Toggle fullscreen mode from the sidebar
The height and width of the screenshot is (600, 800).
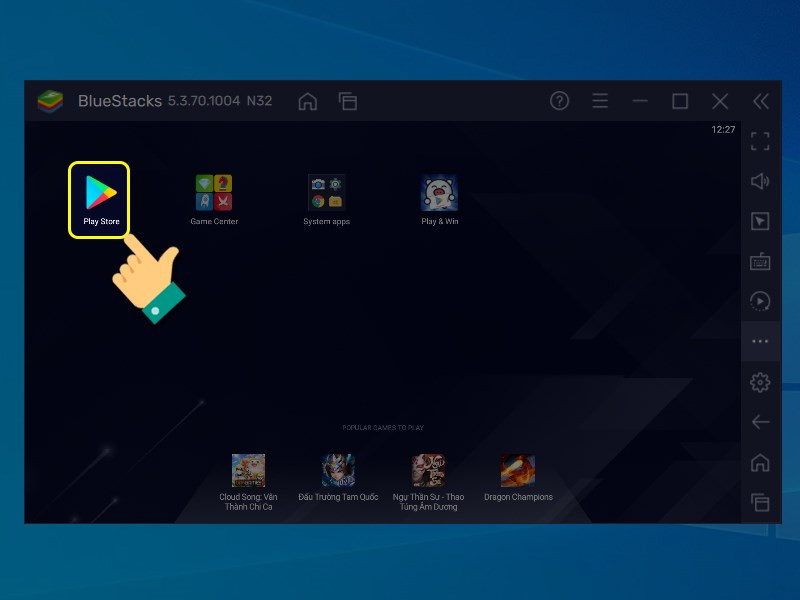(760, 141)
